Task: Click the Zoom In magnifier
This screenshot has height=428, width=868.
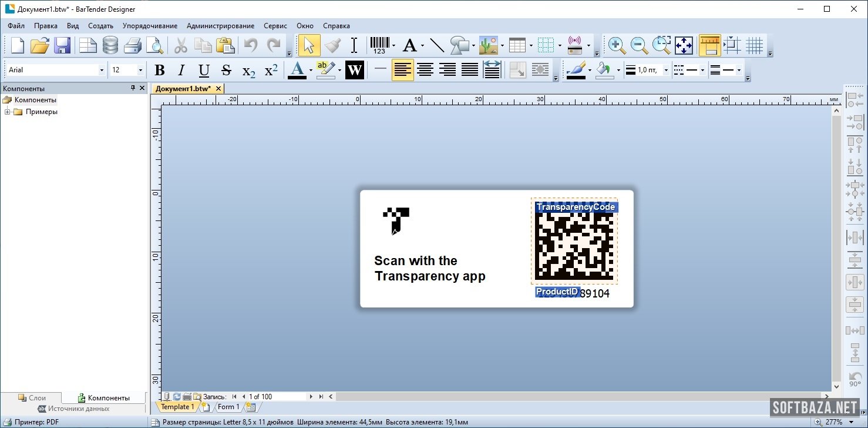Action: pyautogui.click(x=616, y=45)
